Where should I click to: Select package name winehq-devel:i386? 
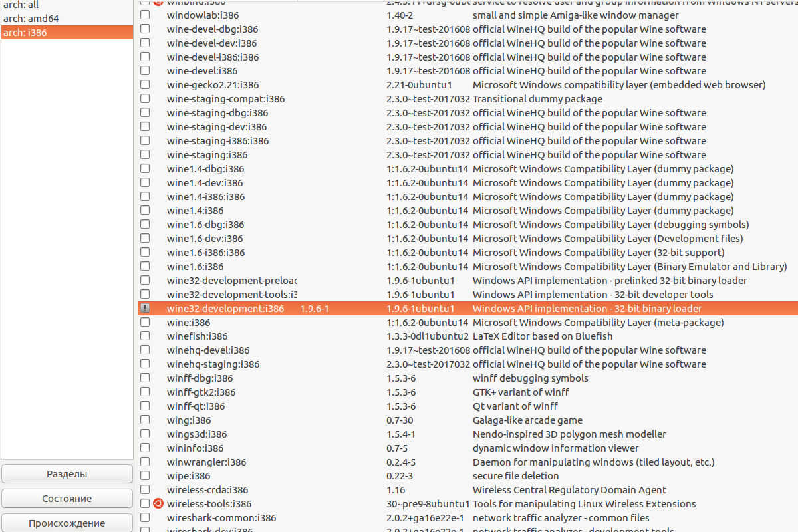tap(208, 350)
